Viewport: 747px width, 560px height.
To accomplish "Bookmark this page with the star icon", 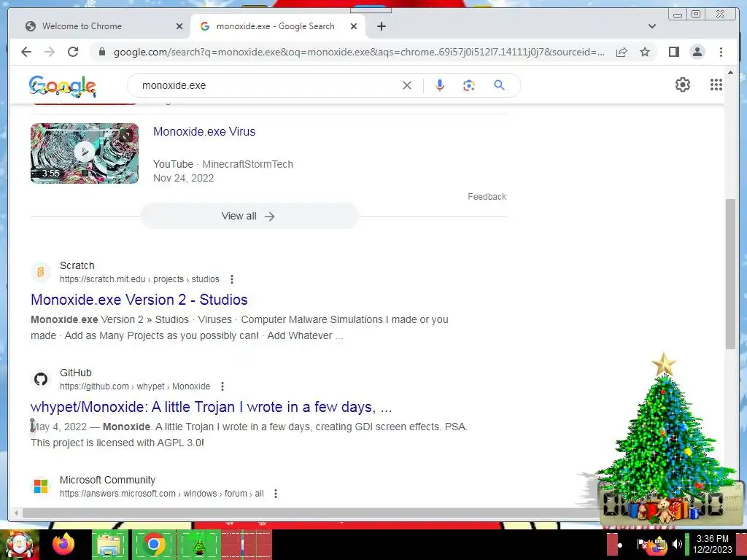I will pos(645,52).
